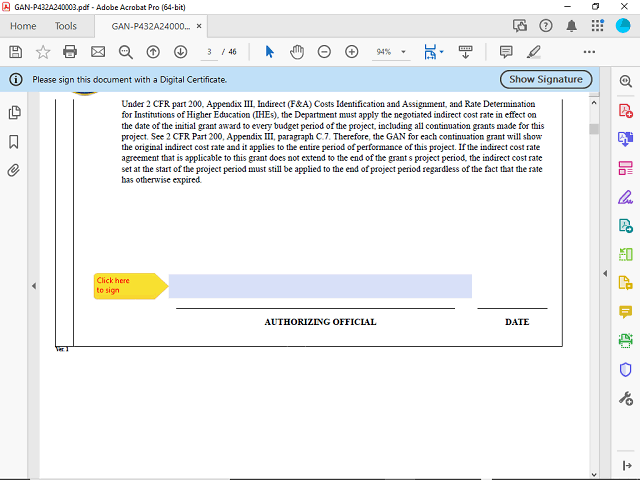The width and height of the screenshot is (640, 480).
Task: Open the Comment tool in right pane
Action: 625,312
